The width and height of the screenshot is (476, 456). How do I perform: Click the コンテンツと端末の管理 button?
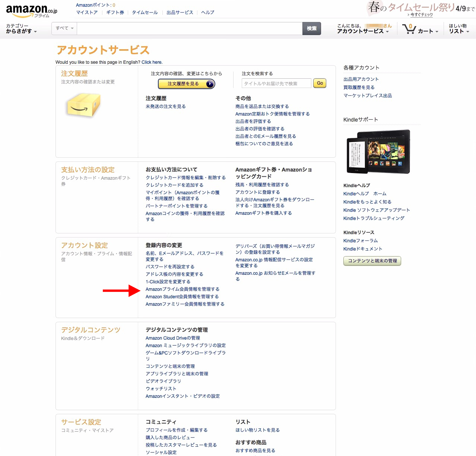click(x=372, y=261)
